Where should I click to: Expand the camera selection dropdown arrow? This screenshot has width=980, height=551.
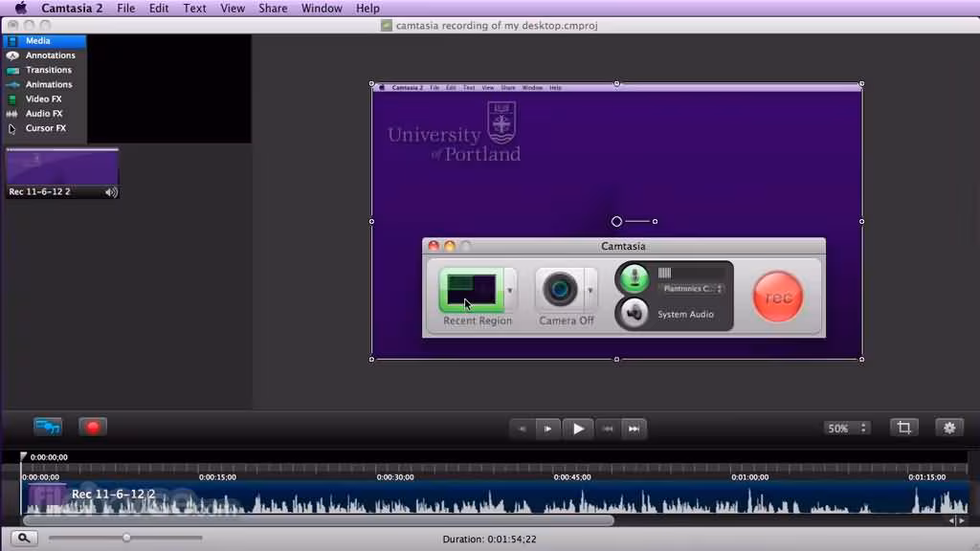click(590, 290)
